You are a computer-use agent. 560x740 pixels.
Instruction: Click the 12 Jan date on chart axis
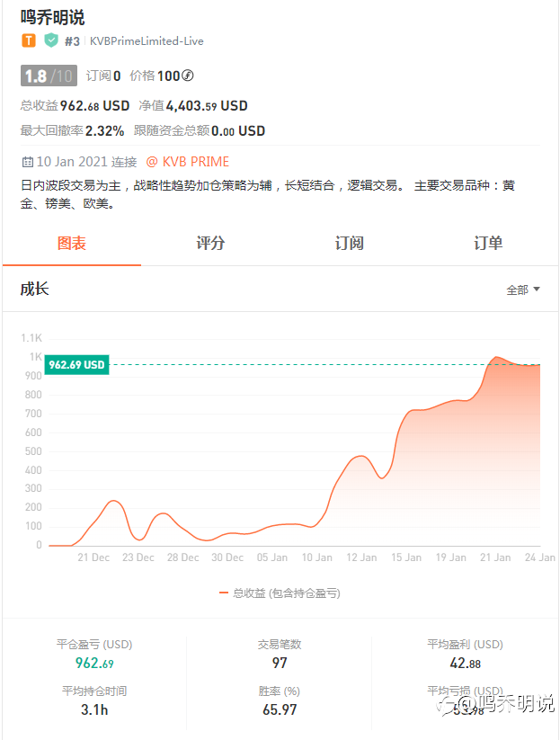pos(361,557)
